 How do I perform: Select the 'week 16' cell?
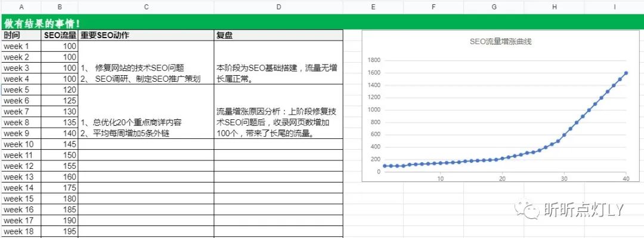pos(21,209)
